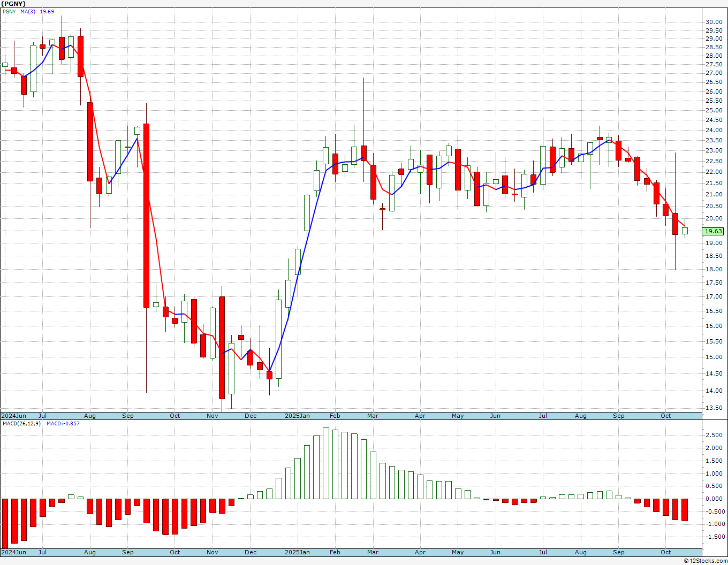The image size is (728, 565).
Task: Click the 0.500 MACD axis label
Action: pyautogui.click(x=714, y=486)
